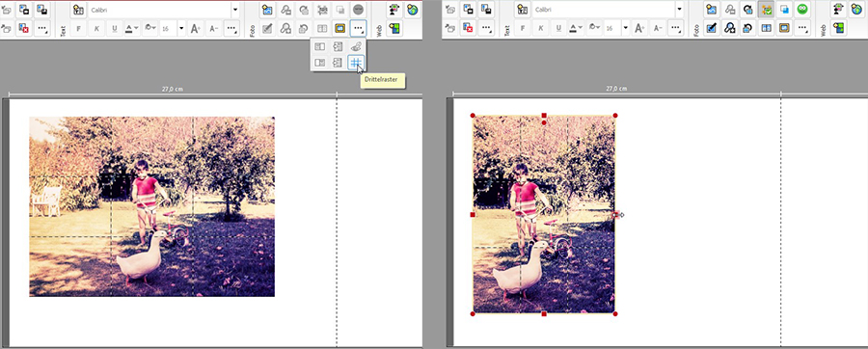Click the delete object red X icon in the left toolbar

(x=24, y=28)
